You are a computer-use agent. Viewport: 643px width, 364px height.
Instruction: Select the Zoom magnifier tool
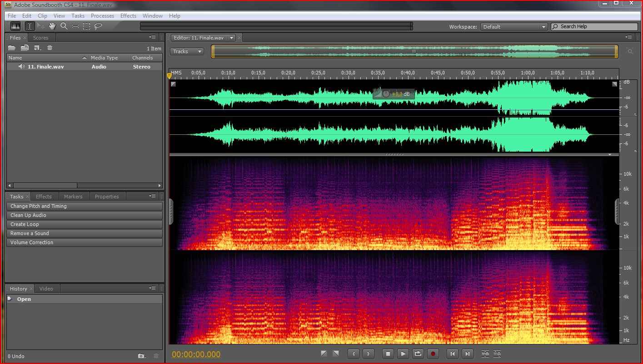click(x=64, y=26)
